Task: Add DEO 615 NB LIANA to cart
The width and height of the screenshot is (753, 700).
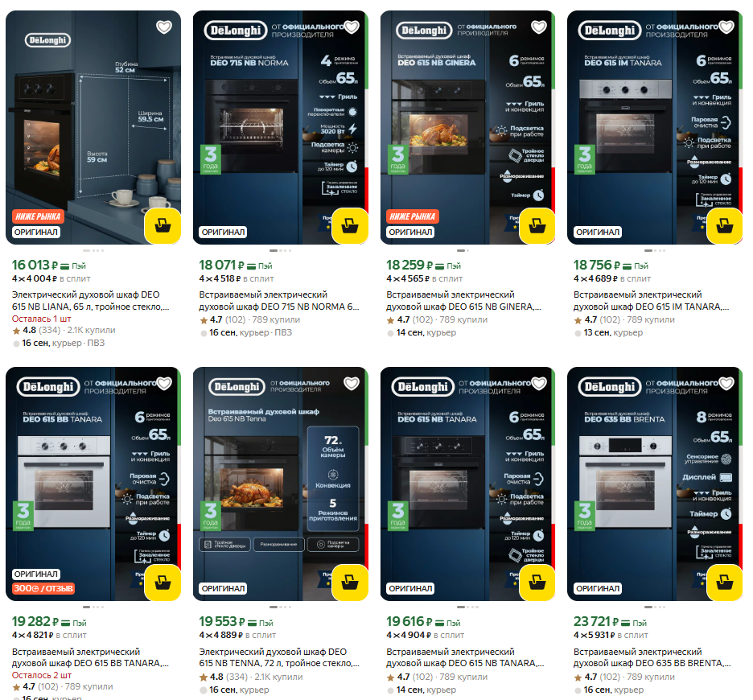Action: [x=163, y=226]
